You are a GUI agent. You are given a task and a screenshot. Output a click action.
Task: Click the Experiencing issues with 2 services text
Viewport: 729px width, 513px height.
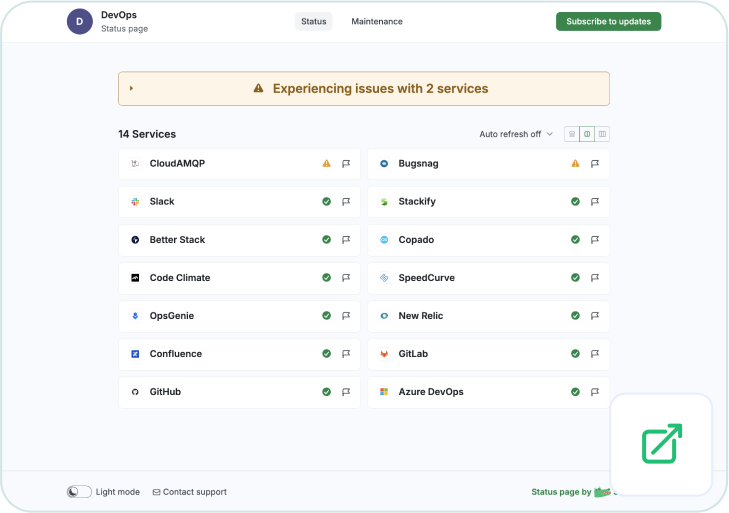tap(380, 88)
